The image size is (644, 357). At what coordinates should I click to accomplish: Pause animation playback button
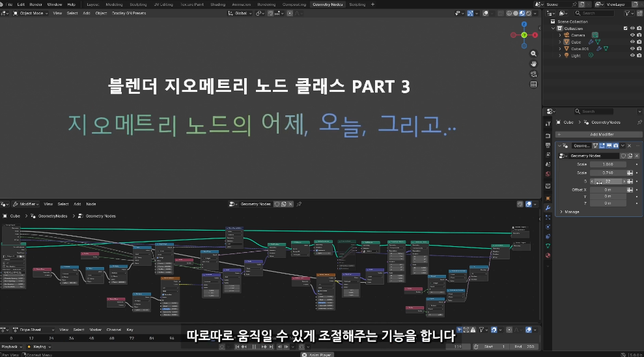(x=254, y=347)
